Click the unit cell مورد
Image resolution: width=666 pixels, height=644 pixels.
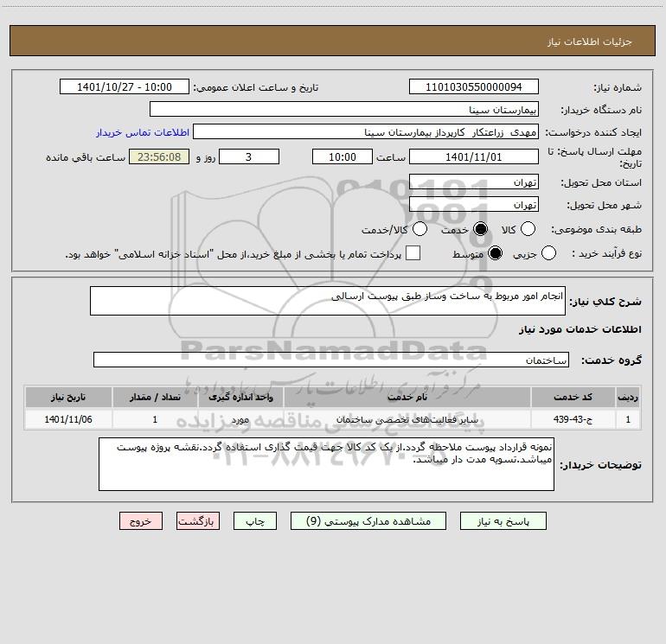[x=240, y=419]
